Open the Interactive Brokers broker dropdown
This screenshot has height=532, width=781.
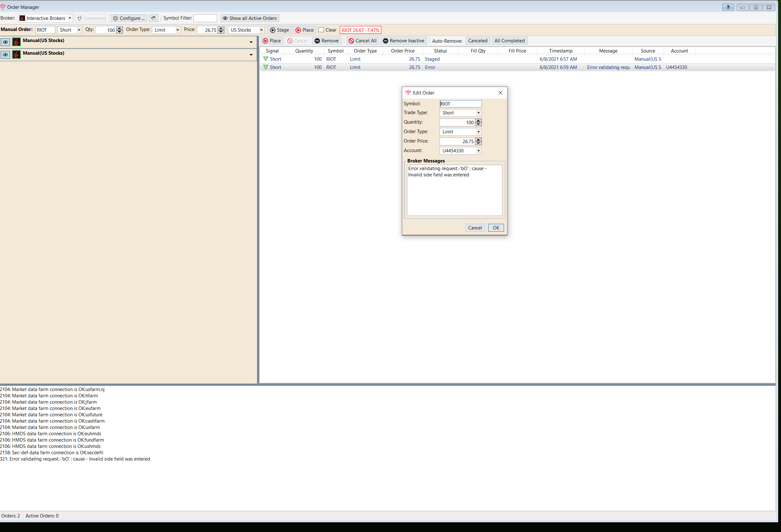coord(70,18)
